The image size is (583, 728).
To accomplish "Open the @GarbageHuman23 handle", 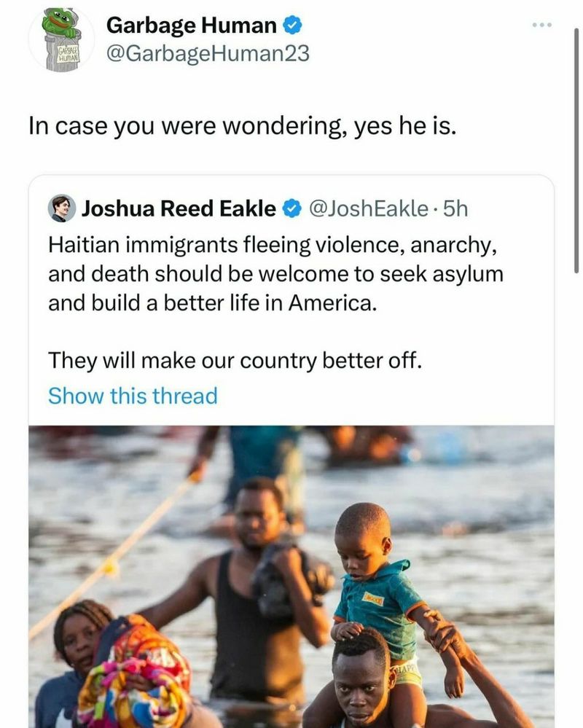I will coord(208,53).
